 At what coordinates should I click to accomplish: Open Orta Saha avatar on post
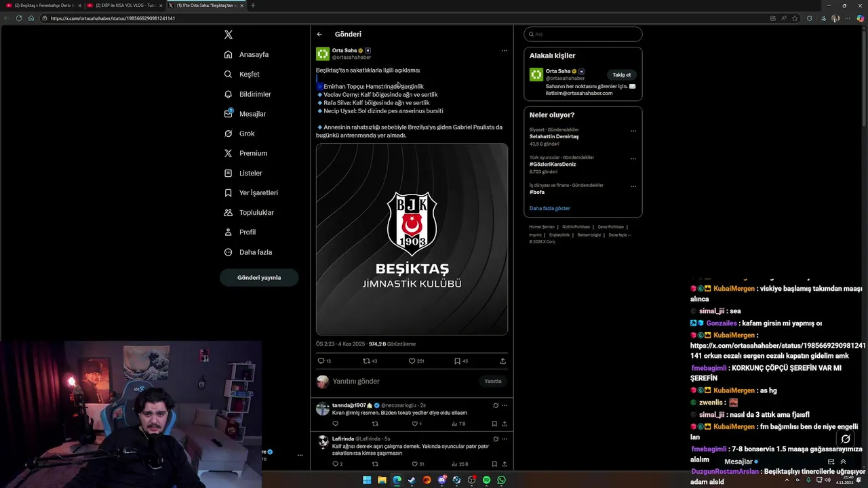pyautogui.click(x=323, y=54)
